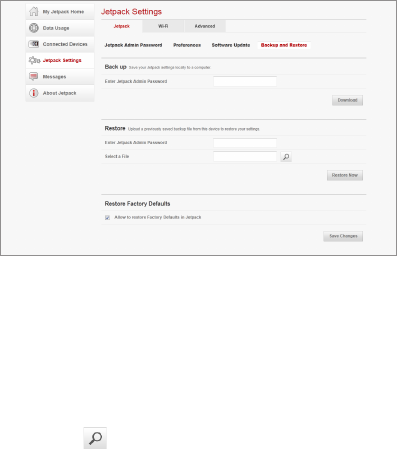Focus Back up admin password field
The image size is (397, 449).
245,81
